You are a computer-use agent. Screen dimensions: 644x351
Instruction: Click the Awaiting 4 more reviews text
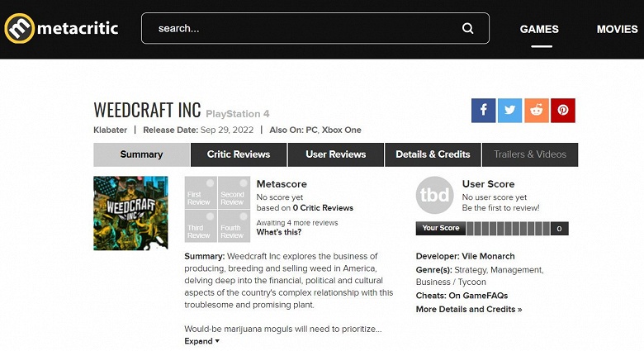[x=297, y=223]
